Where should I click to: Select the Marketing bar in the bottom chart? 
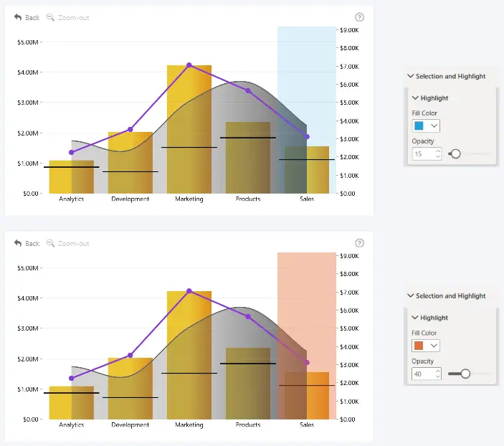point(189,356)
